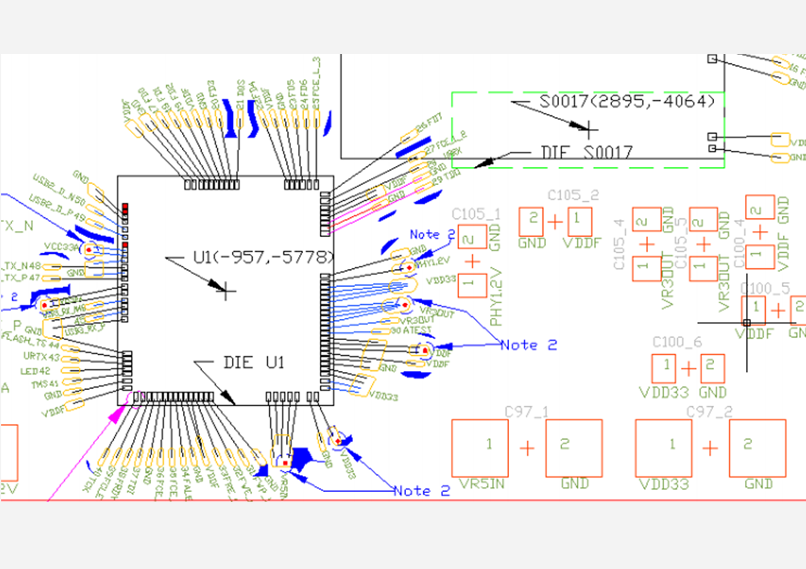
Task: Click the U1 die center cross marker
Action: pos(227,291)
